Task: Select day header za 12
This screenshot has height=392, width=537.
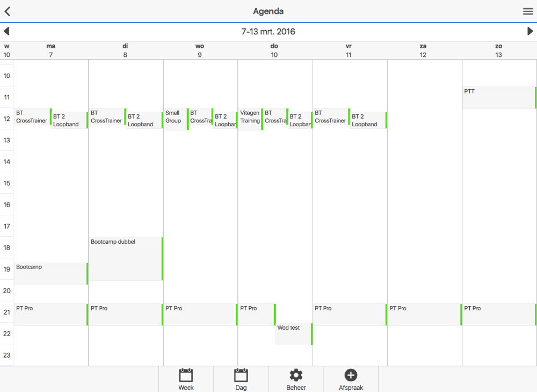Action: click(x=423, y=50)
